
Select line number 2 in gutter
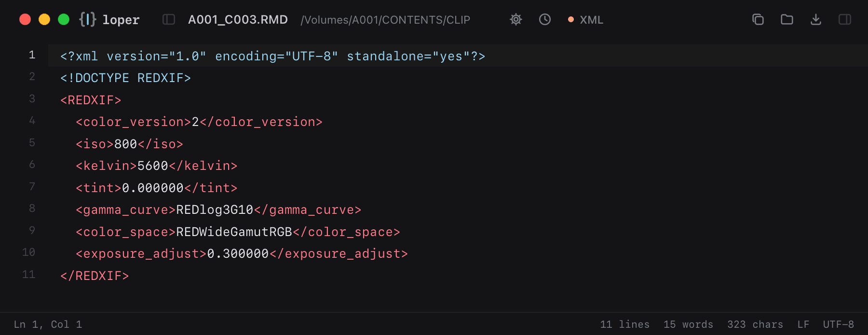pos(32,77)
